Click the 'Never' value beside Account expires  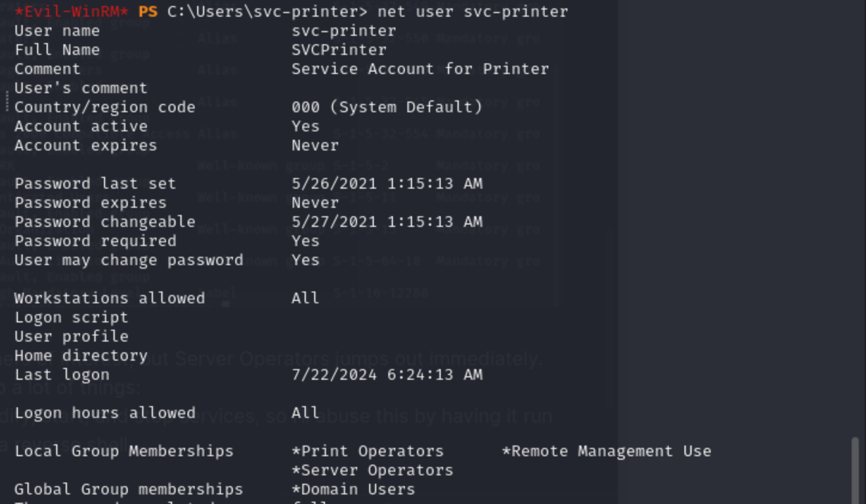tap(315, 145)
